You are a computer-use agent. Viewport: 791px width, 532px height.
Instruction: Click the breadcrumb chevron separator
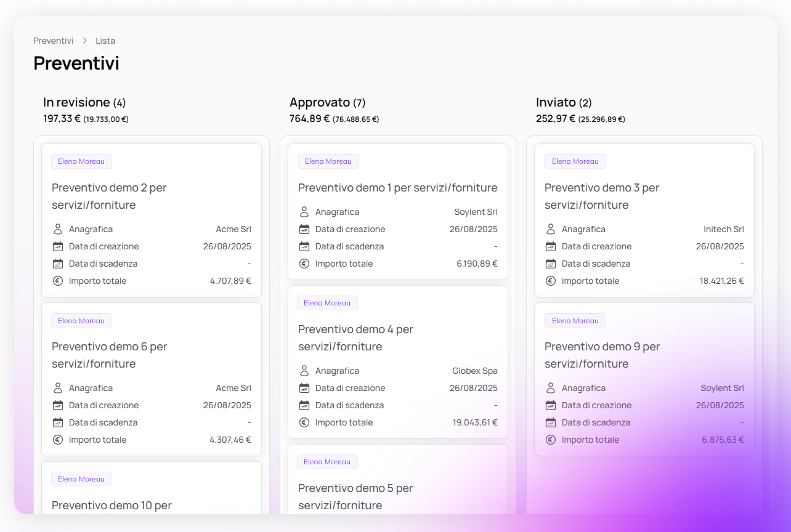pyautogui.click(x=85, y=41)
